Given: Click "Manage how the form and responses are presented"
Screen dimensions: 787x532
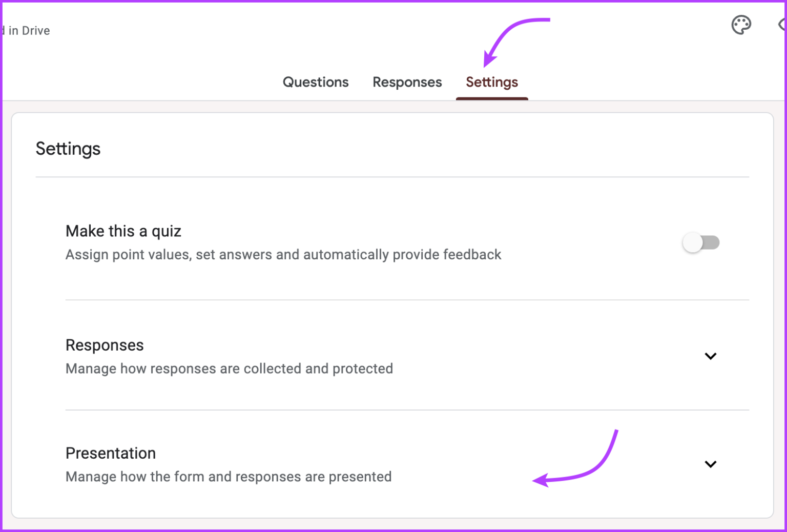Looking at the screenshot, I should click(x=228, y=477).
